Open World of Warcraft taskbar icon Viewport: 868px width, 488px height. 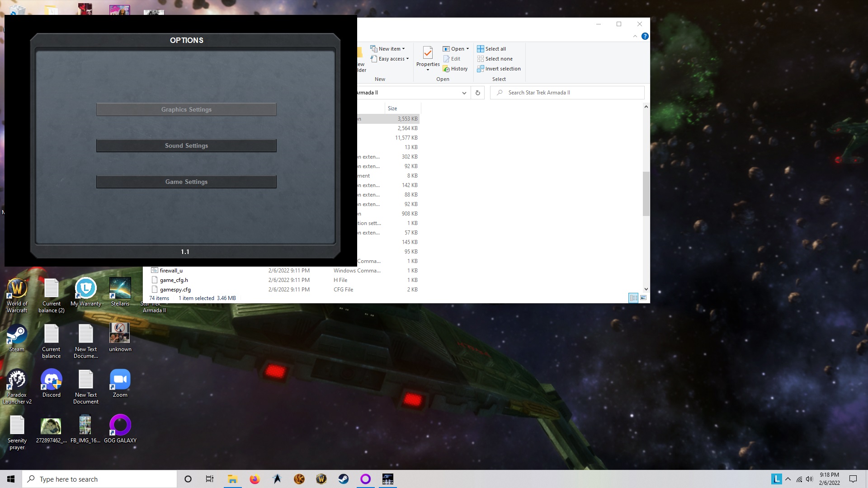coord(321,479)
